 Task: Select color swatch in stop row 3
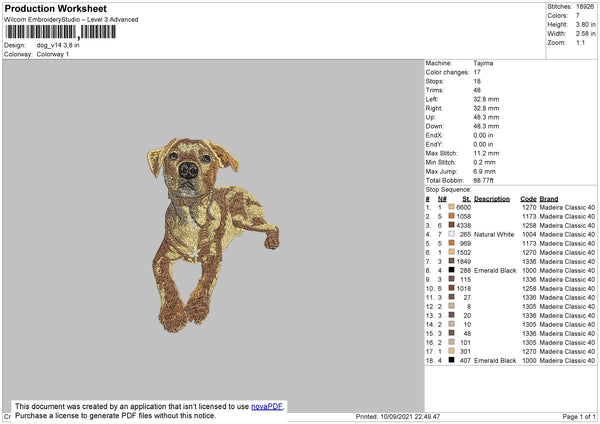coord(452,225)
